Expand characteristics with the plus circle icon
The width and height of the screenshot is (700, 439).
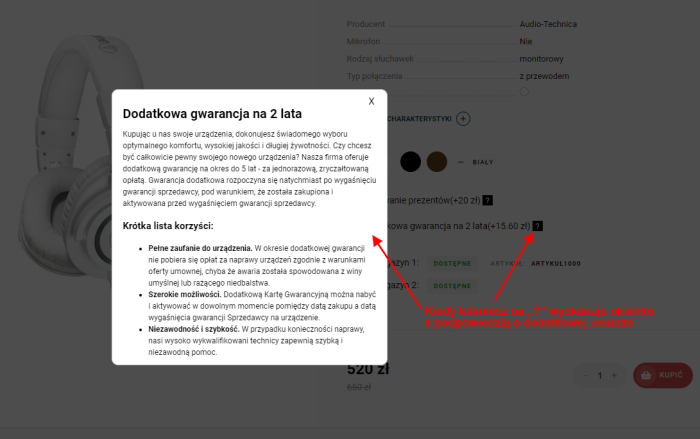[x=463, y=119]
